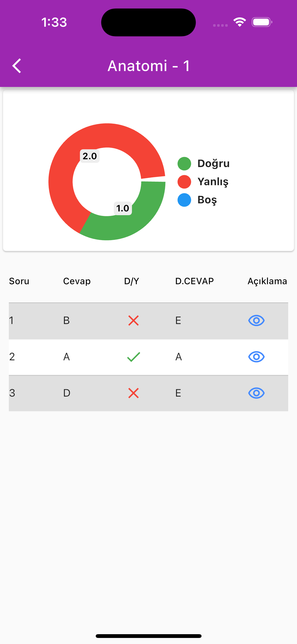This screenshot has width=297, height=644.
Task: Click the D.CEVAP column header
Action: tap(194, 281)
